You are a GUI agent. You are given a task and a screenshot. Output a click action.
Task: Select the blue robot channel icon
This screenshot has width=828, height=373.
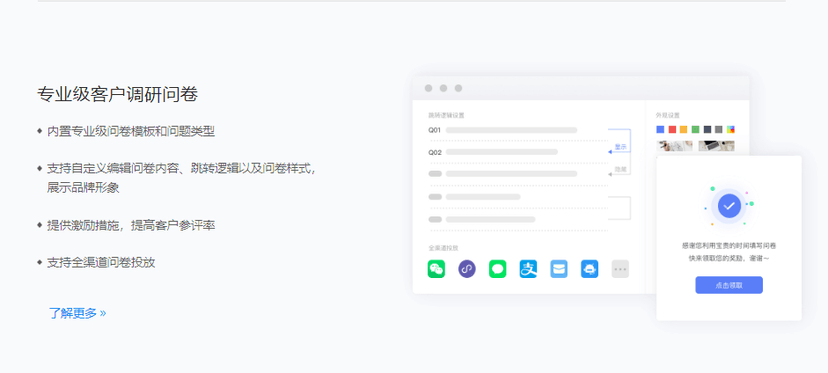pyautogui.click(x=589, y=269)
